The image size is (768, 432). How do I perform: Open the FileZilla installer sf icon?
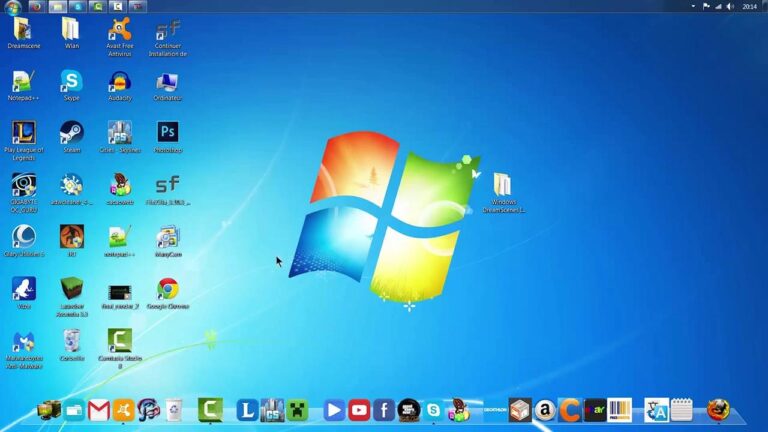pyautogui.click(x=168, y=189)
